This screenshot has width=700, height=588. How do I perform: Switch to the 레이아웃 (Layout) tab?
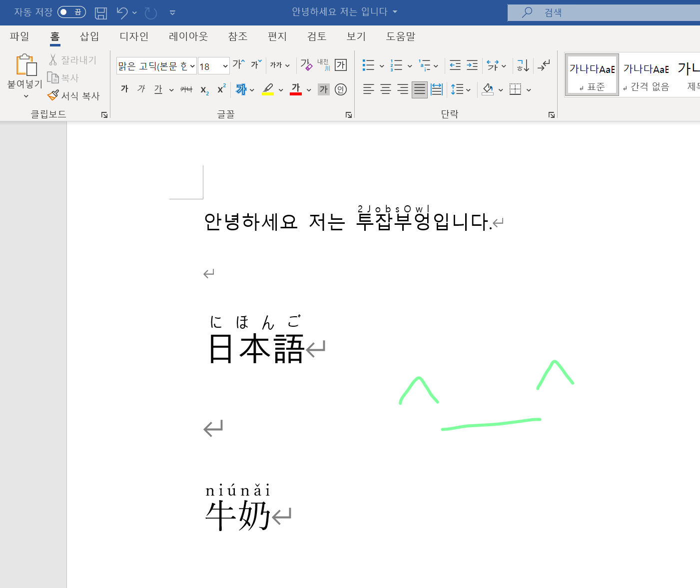[x=188, y=36]
